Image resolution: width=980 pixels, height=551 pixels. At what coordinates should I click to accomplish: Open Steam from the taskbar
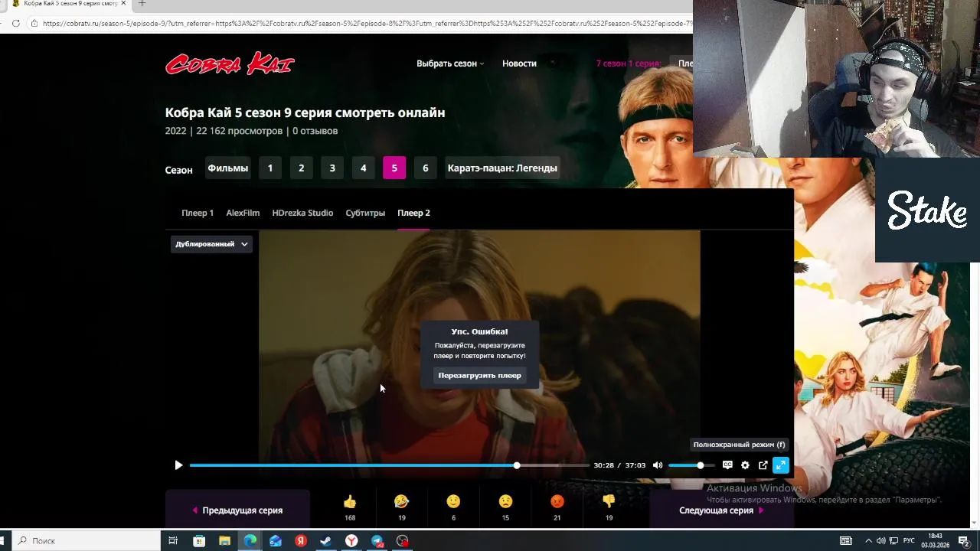(326, 541)
